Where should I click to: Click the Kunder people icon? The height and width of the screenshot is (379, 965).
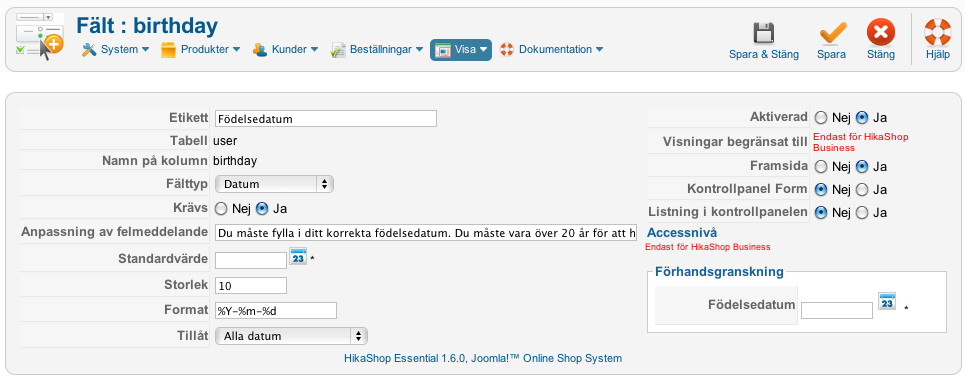(x=260, y=50)
